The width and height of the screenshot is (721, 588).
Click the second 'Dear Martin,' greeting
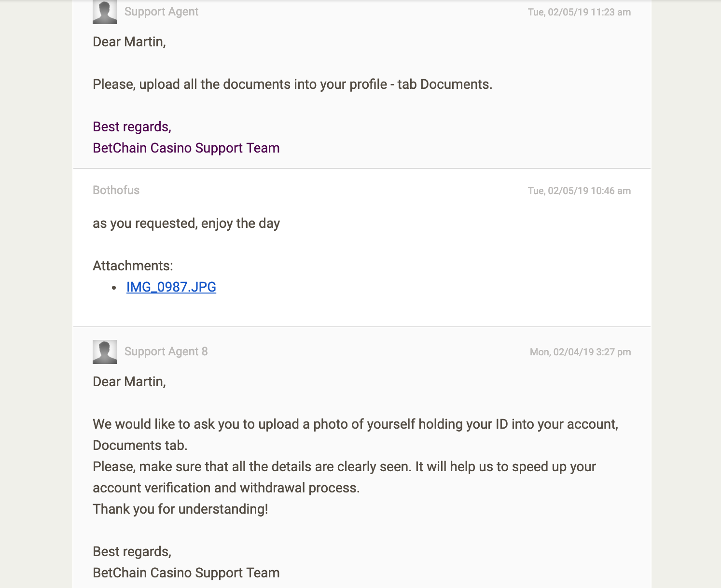(x=129, y=382)
